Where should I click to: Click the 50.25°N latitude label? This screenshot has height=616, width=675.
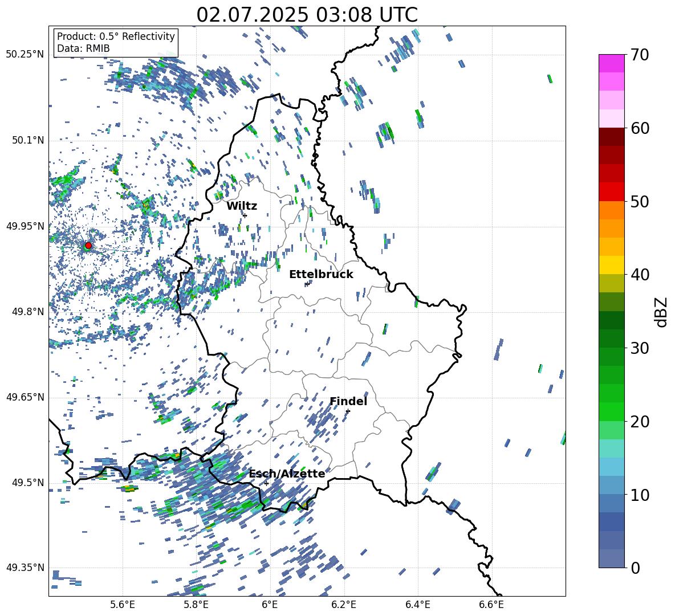point(25,55)
